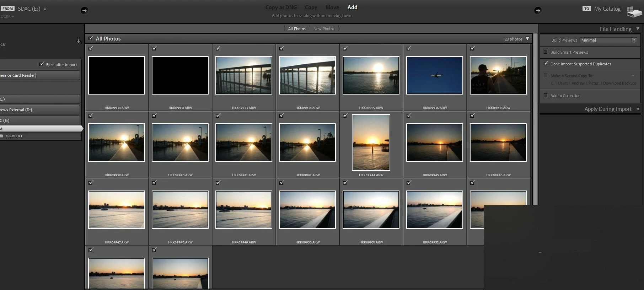Viewport: 644px width, 290px height.
Task: Uncheck photo HKK09938.ARW checkbox
Action: 472,48
